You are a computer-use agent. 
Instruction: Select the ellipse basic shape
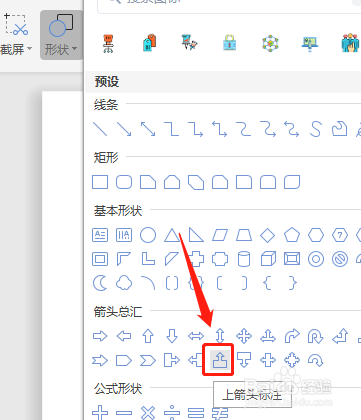[148, 235]
